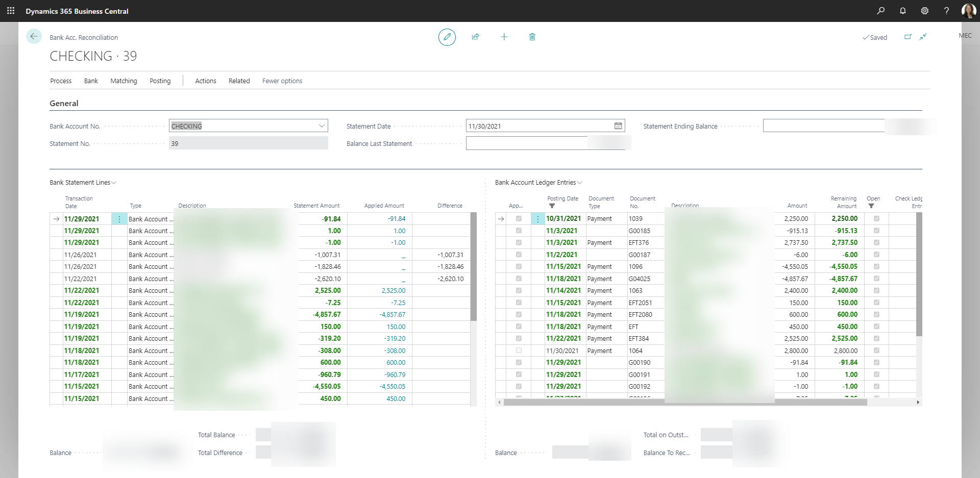The height and width of the screenshot is (478, 980).
Task: Click the share icon in header
Action: coord(475,37)
